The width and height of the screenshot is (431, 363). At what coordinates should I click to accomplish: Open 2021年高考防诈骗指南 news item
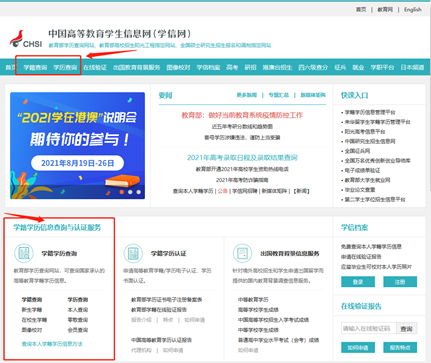tap(242, 180)
